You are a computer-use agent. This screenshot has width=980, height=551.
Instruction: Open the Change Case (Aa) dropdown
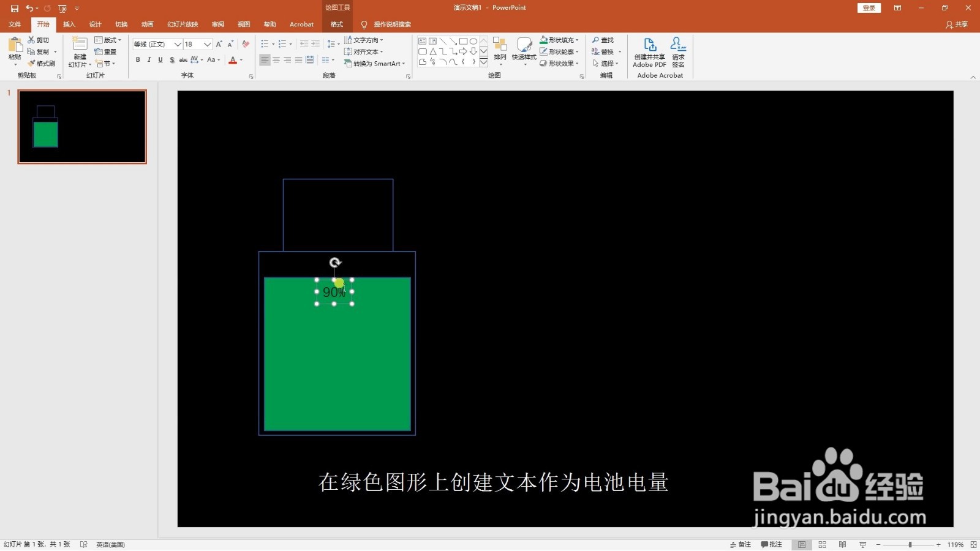213,59
